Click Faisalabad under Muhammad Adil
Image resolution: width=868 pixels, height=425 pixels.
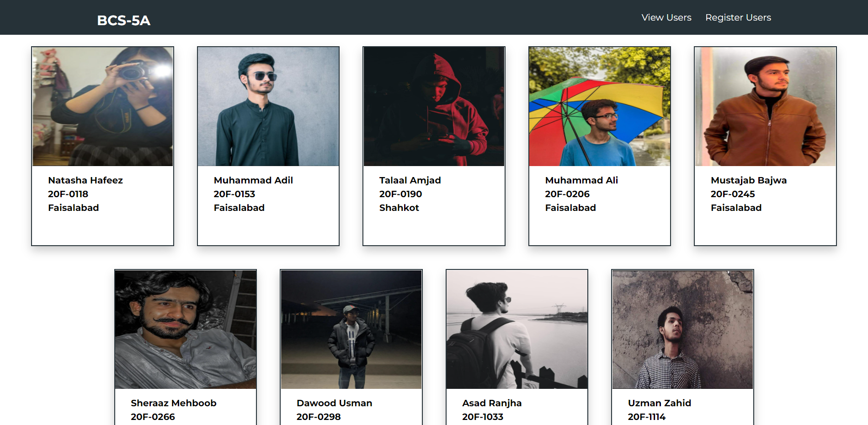point(239,208)
